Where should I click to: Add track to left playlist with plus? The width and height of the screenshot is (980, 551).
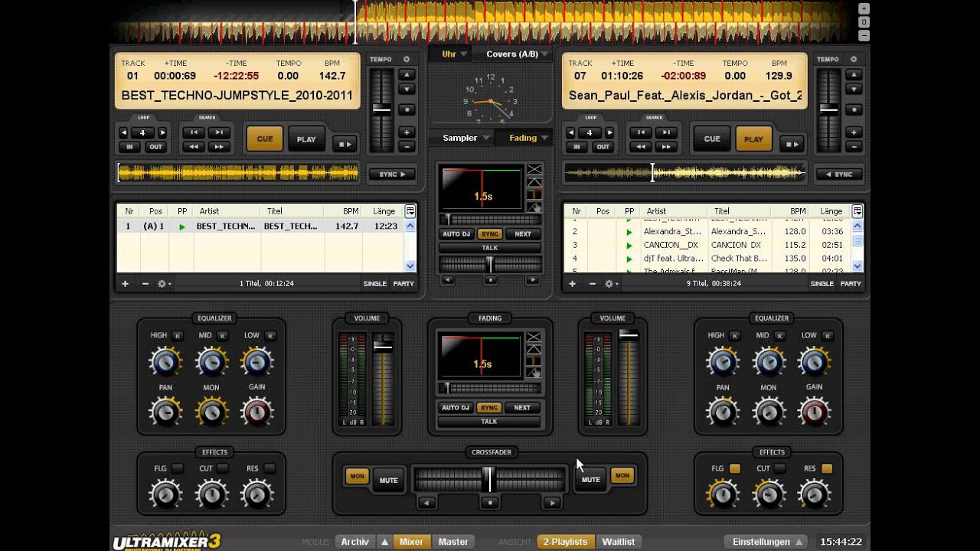[125, 284]
